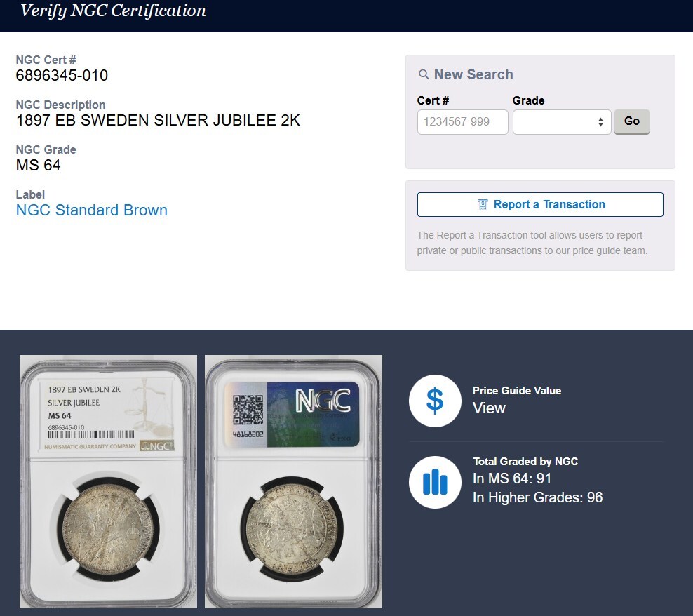693x616 pixels.
Task: Open the NGC Standard Brown label link
Action: click(91, 210)
